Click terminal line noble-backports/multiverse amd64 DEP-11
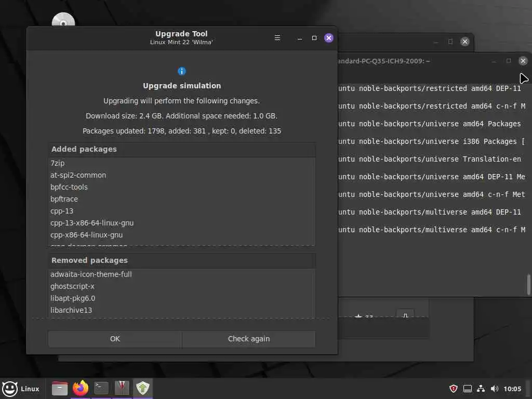 point(430,212)
